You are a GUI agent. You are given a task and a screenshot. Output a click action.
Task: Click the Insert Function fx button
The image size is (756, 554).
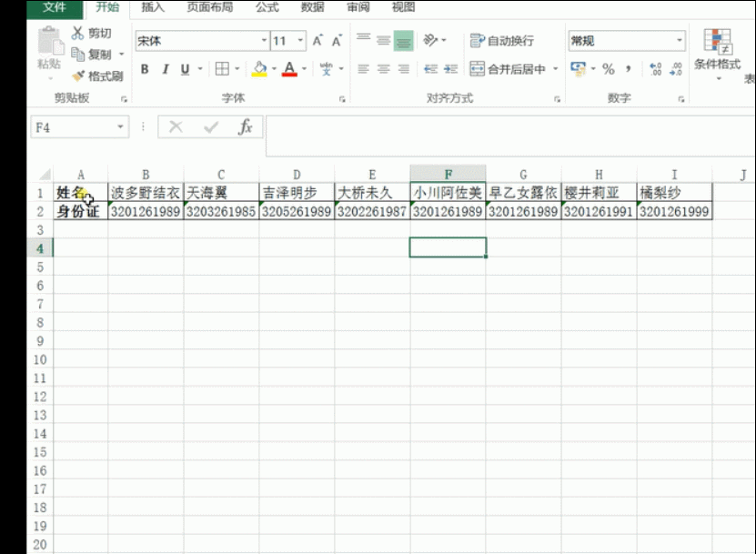pos(246,127)
